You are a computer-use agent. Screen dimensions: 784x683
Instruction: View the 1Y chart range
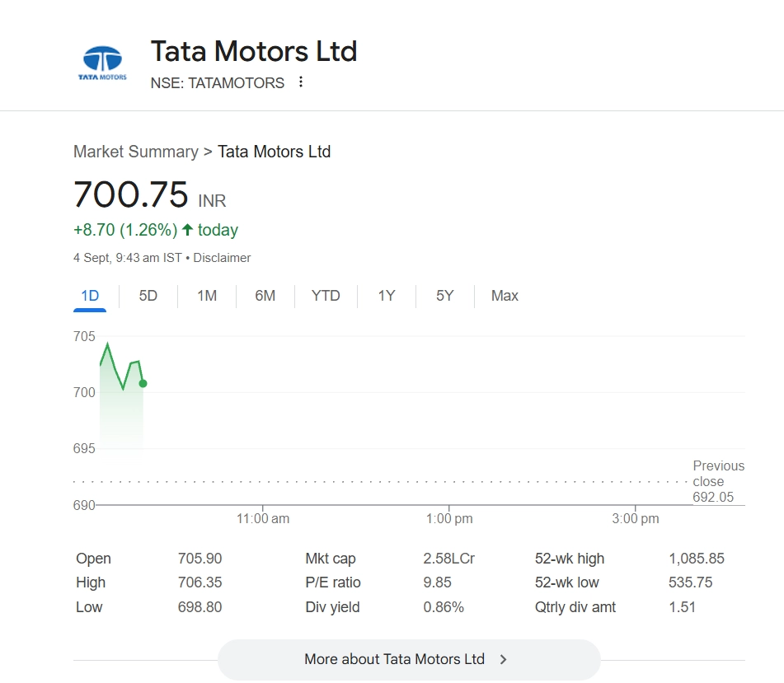(x=387, y=296)
